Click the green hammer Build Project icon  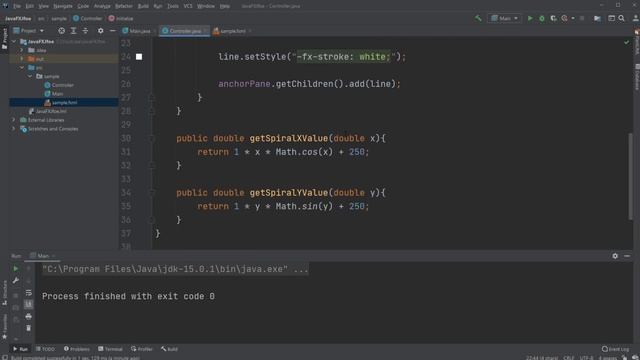coord(478,18)
